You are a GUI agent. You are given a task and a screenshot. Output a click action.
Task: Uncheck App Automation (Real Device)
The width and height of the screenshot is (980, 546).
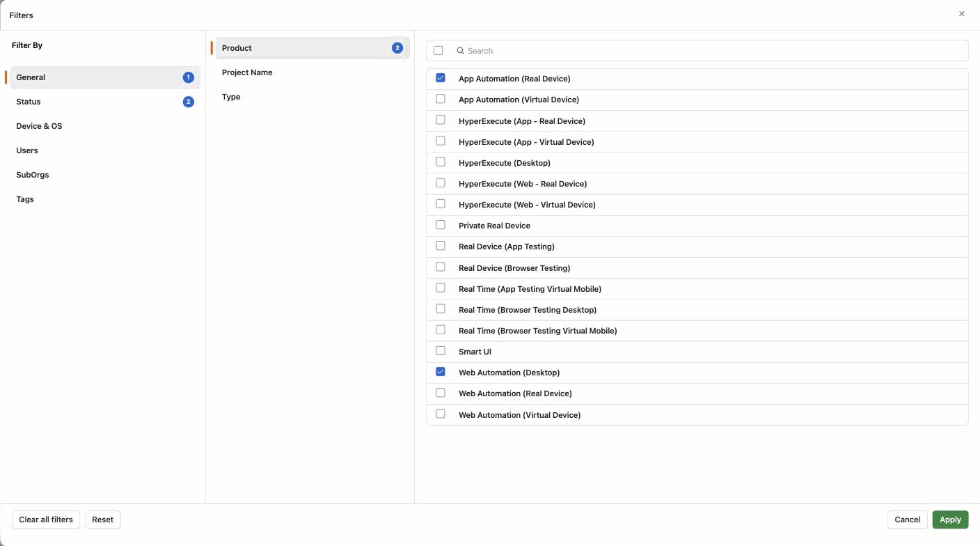pos(441,78)
